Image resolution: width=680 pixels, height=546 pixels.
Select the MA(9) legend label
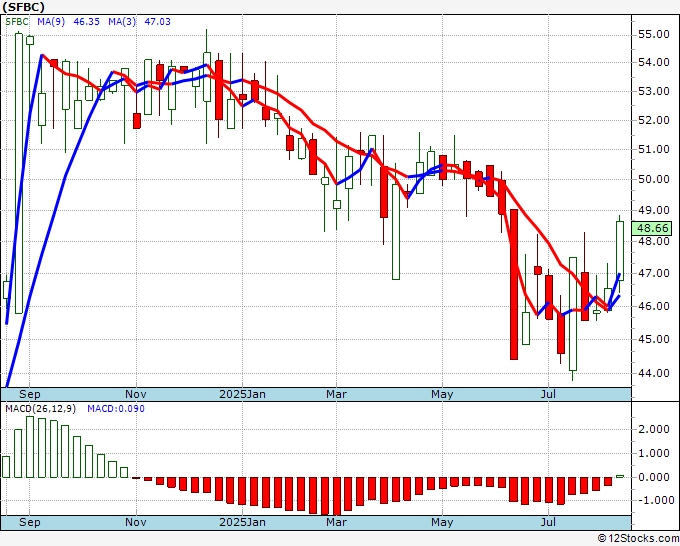coord(51,22)
